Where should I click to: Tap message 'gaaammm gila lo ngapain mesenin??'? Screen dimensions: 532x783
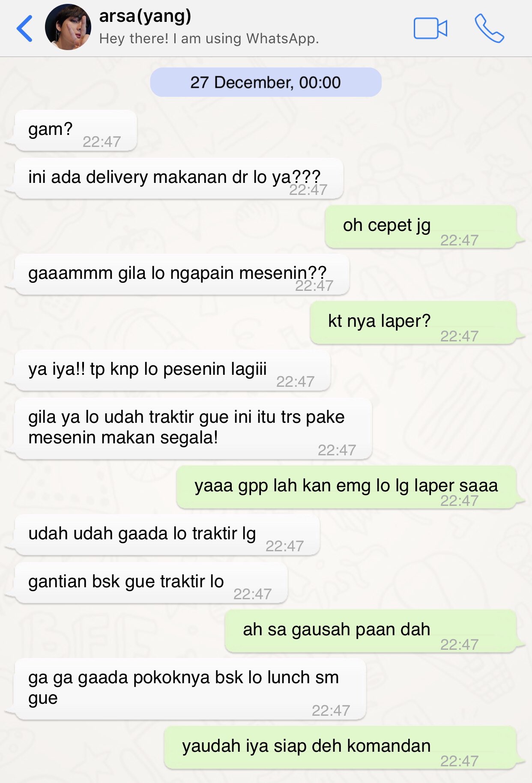182,275
